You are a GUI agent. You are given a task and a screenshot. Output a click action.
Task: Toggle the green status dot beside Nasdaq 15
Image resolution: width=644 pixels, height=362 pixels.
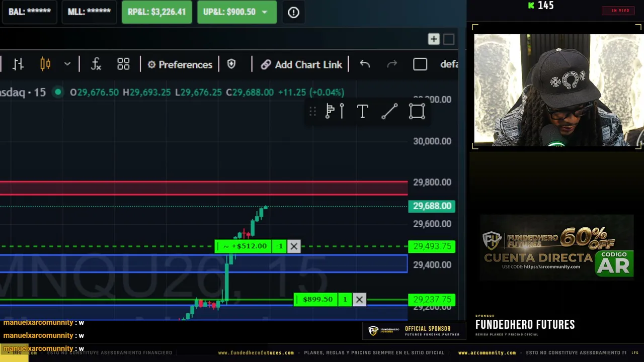(58, 92)
